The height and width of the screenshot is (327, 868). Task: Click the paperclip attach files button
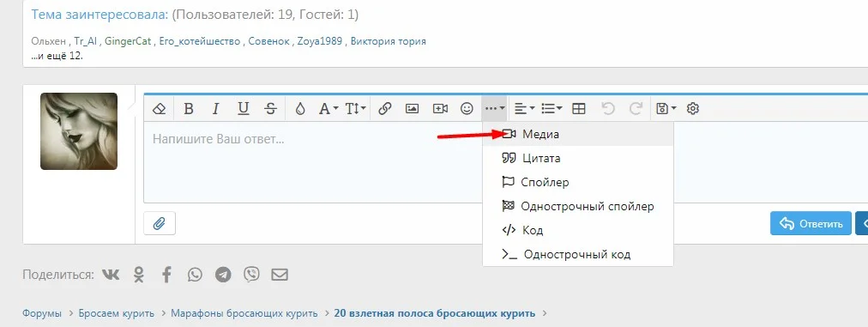[x=160, y=223]
